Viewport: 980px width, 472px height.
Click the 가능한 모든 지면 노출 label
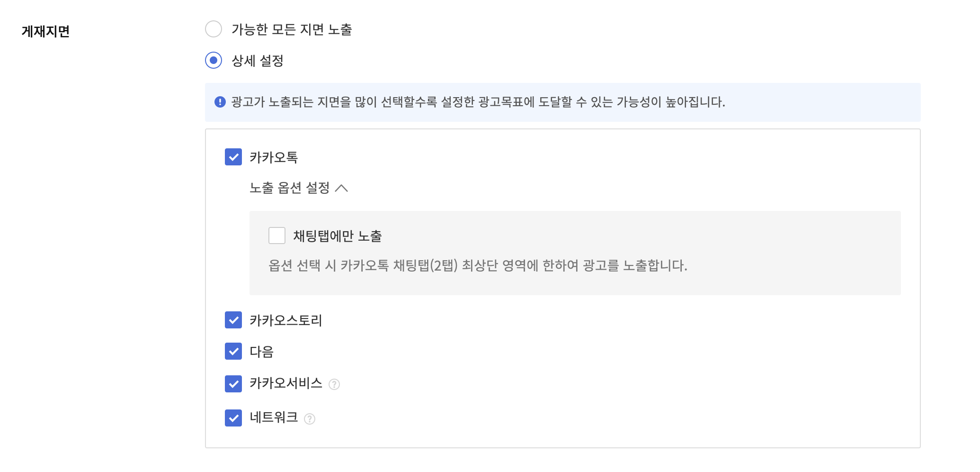pos(292,29)
